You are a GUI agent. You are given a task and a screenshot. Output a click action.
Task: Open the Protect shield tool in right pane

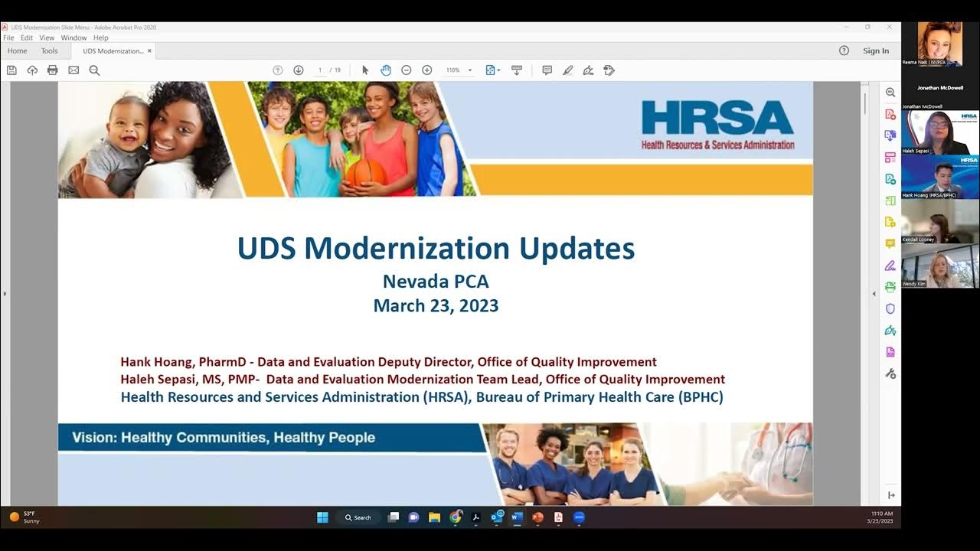[890, 308]
